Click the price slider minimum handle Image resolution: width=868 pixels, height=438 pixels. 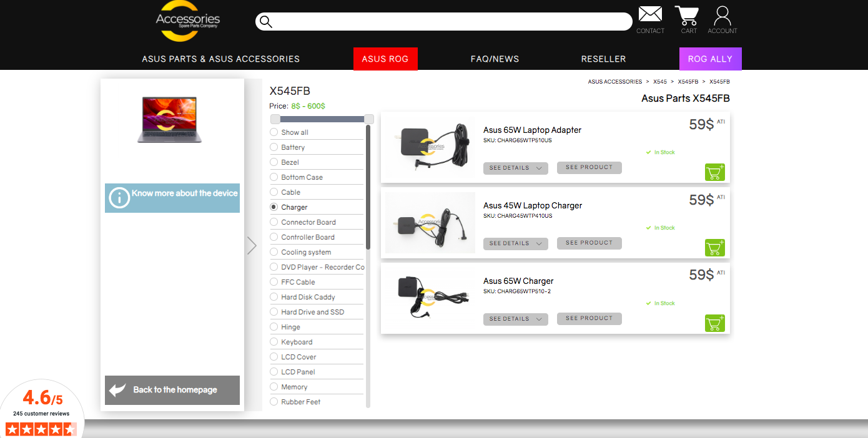tap(275, 119)
